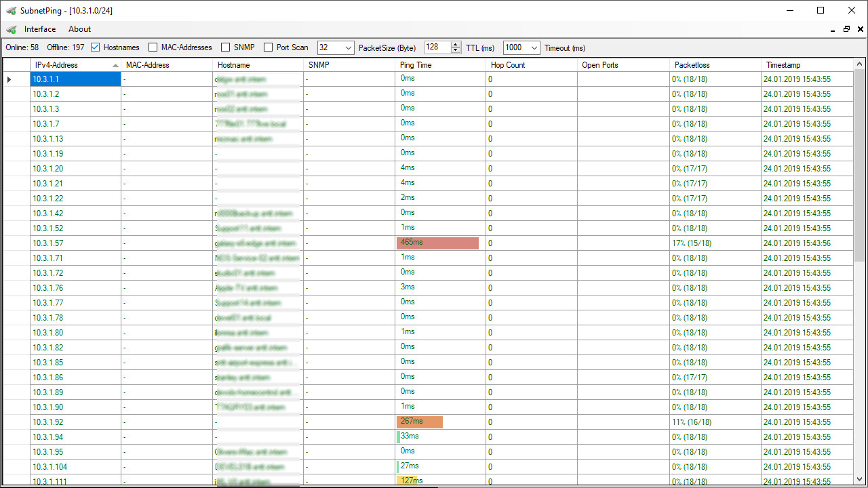The image size is (868, 488).
Task: Sort by the IPv4-Address column header
Action: click(75, 65)
